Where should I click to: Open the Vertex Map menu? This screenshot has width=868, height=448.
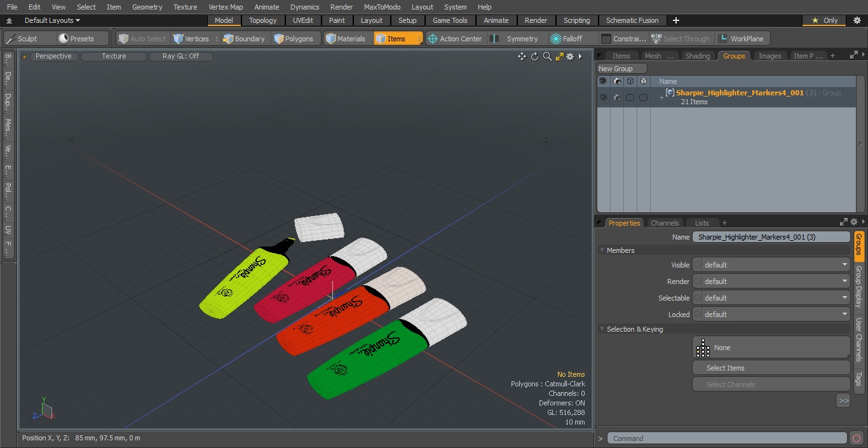(226, 7)
